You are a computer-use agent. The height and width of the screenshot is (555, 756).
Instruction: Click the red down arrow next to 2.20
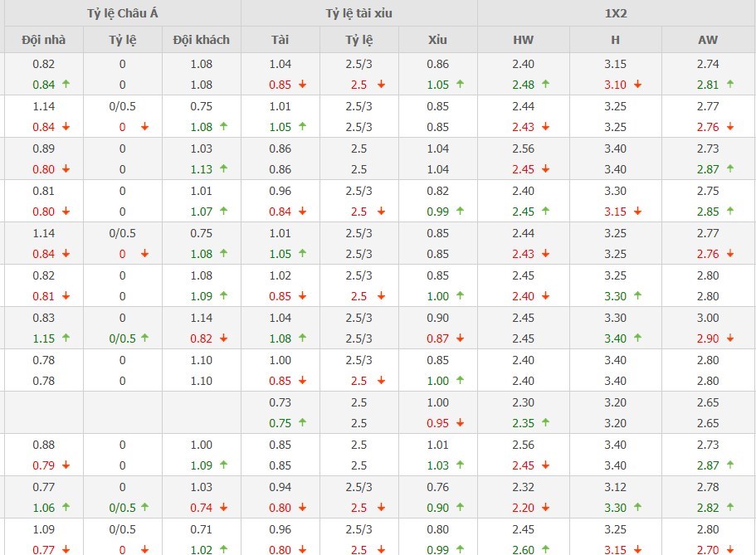click(x=545, y=507)
